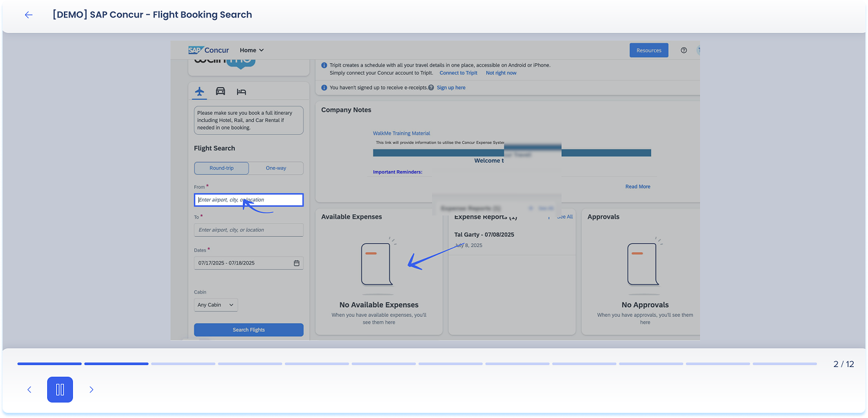Select the airplane flight search tab
The height and width of the screenshot is (418, 868).
tap(200, 92)
